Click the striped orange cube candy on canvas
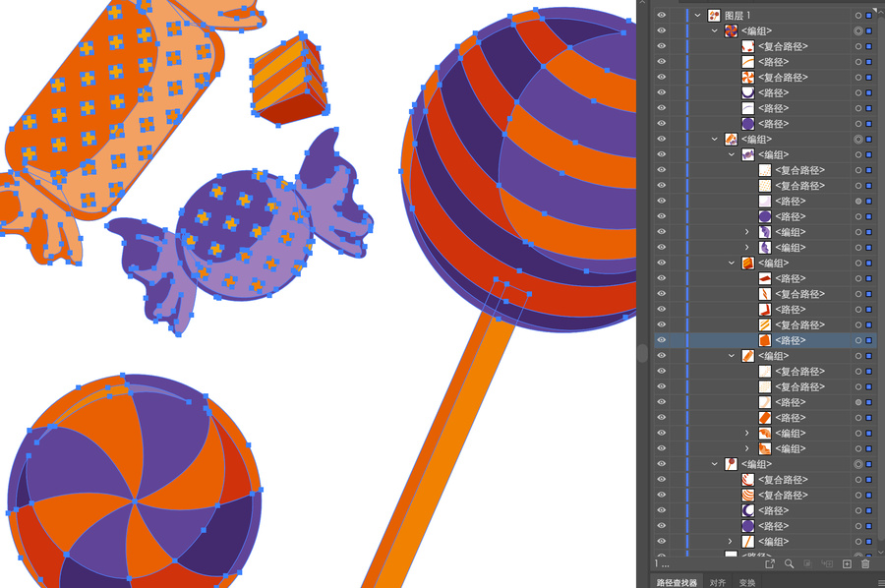 coord(289,80)
